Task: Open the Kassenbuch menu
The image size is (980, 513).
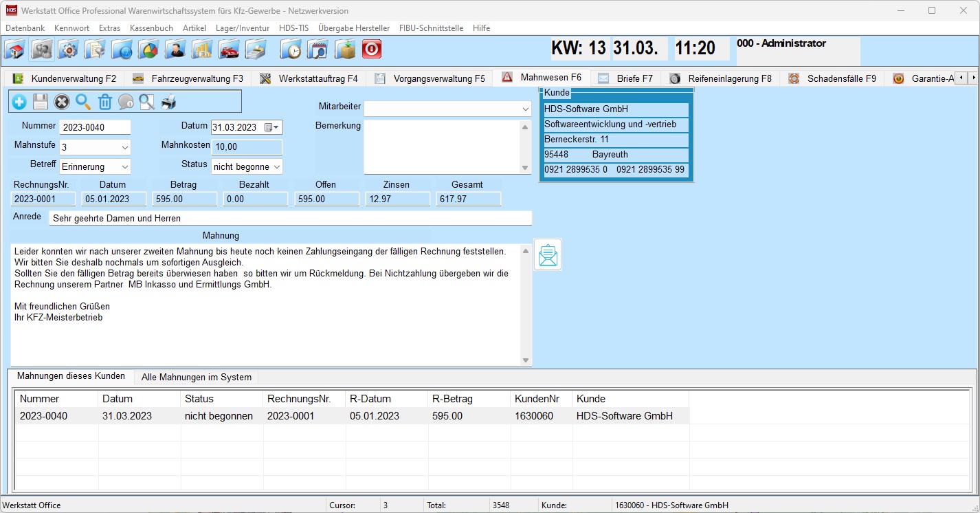Action: [151, 28]
